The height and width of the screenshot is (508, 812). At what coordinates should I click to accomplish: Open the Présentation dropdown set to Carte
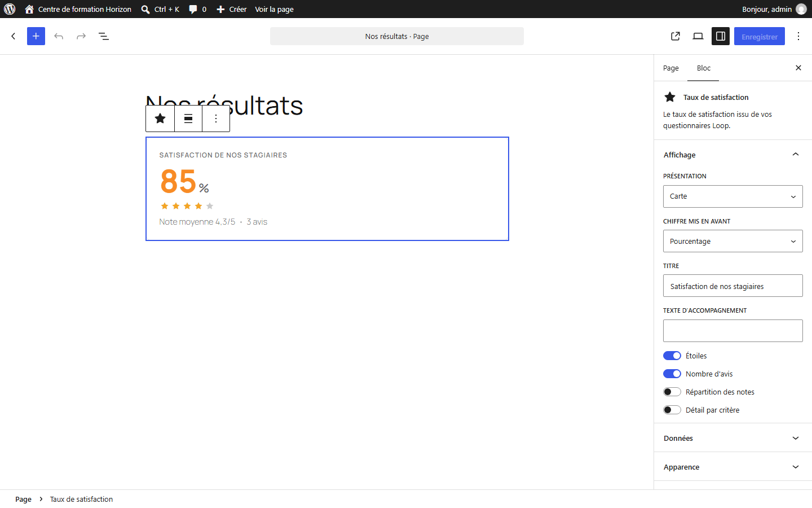[733, 196]
